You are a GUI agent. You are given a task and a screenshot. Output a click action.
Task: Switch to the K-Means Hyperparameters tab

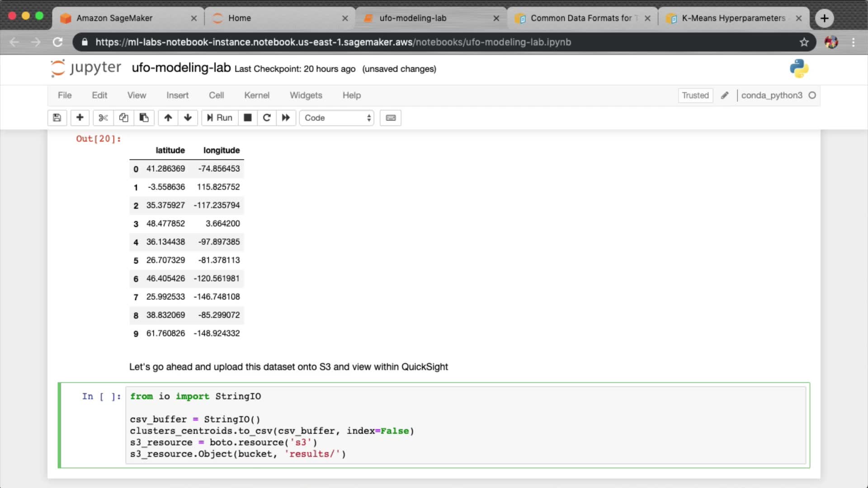732,18
